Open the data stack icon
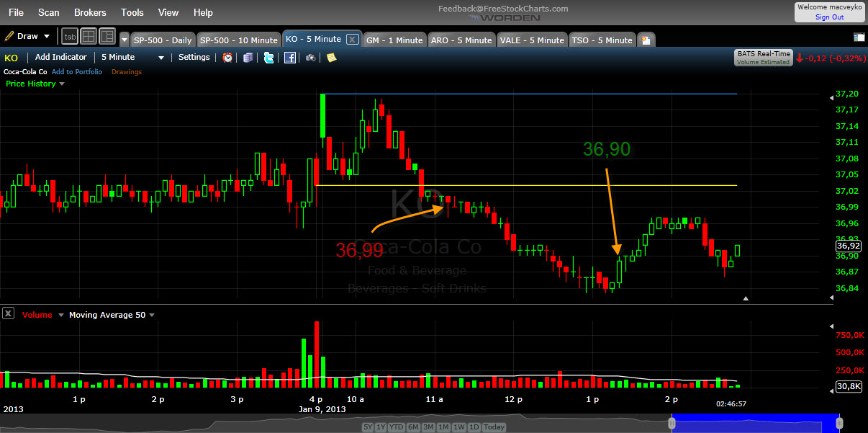 tap(248, 58)
